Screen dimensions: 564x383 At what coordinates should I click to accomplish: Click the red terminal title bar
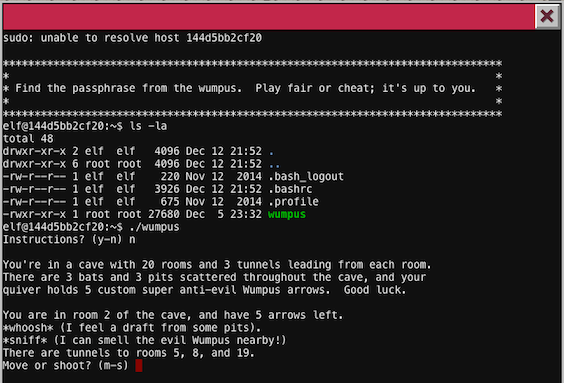tap(269, 17)
